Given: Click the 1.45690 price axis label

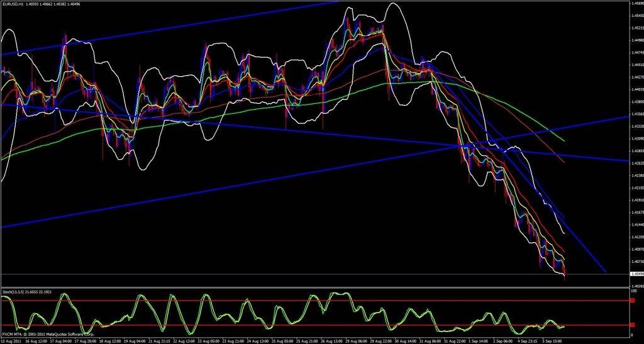Looking at the screenshot, I should pyautogui.click(x=636, y=4).
